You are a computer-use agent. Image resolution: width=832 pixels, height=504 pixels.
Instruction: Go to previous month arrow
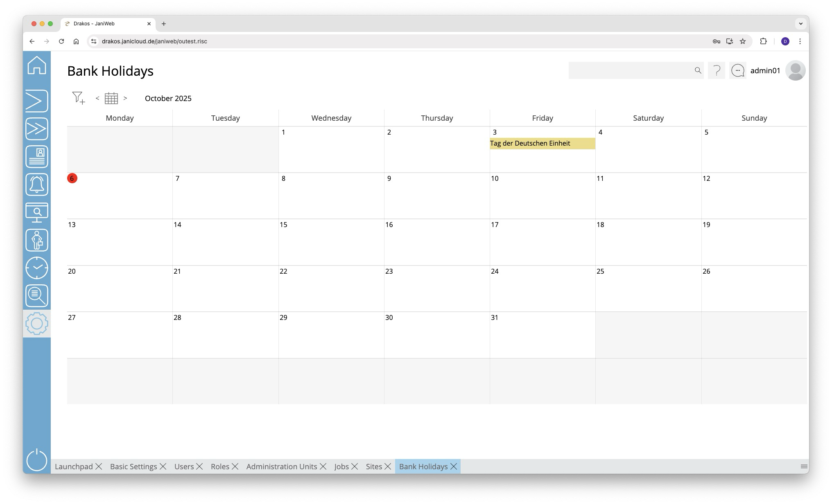97,98
